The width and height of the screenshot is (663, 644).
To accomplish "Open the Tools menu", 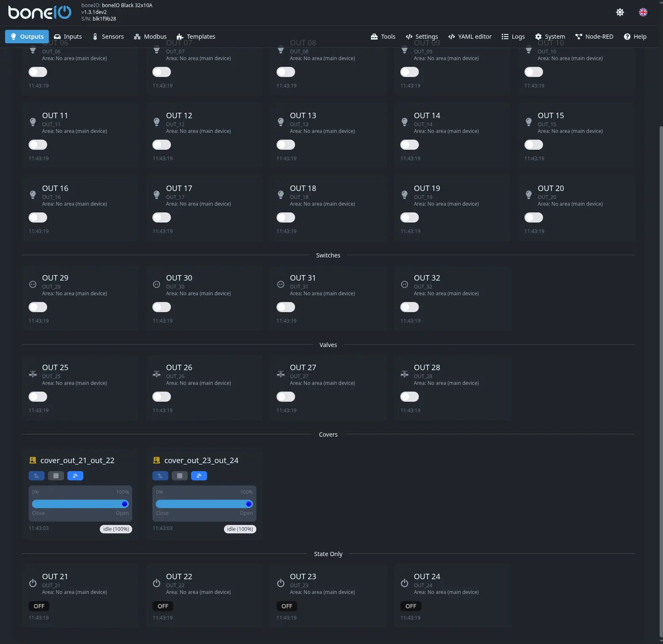I will coord(383,37).
